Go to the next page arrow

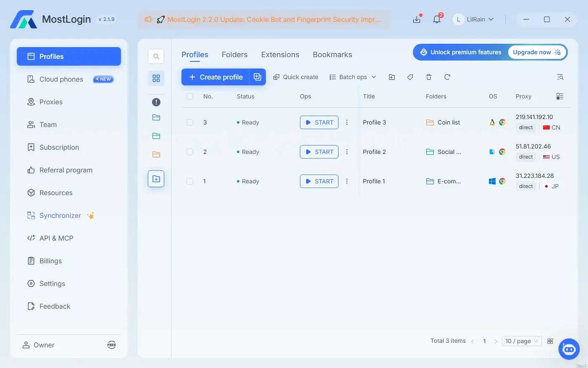coord(496,341)
